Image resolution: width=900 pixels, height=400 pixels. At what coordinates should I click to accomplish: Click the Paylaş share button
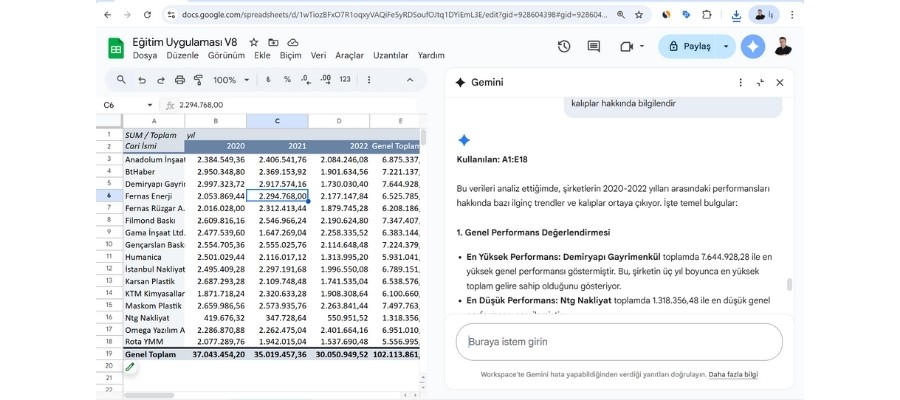click(x=688, y=46)
